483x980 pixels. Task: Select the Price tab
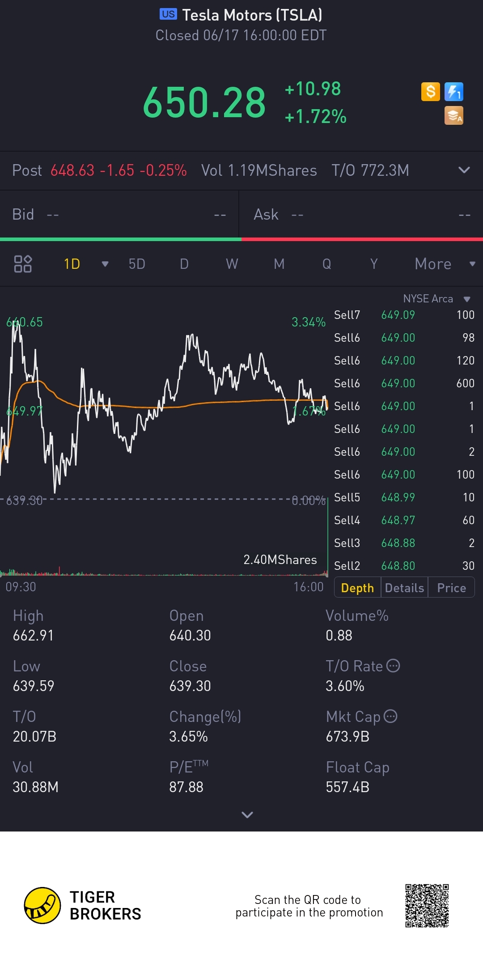451,588
